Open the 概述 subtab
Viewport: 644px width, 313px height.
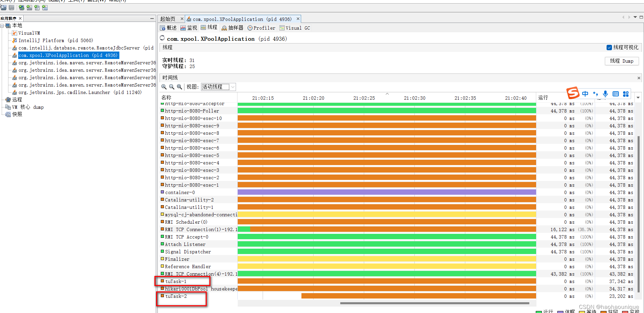(x=168, y=28)
